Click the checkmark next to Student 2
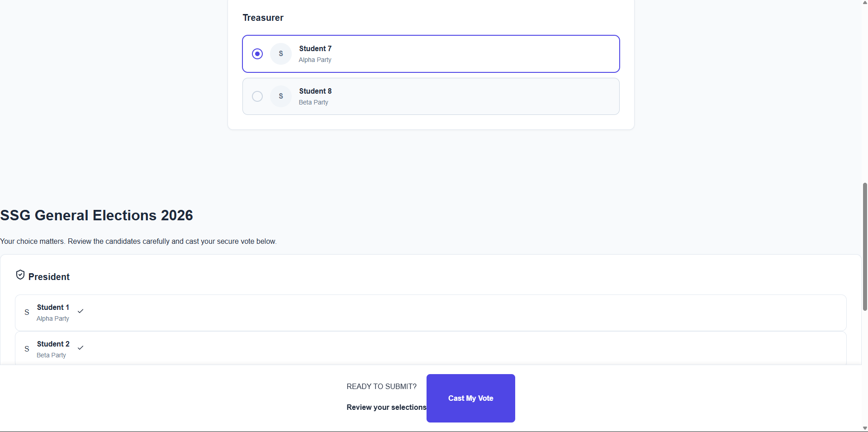The width and height of the screenshot is (868, 432). point(81,348)
